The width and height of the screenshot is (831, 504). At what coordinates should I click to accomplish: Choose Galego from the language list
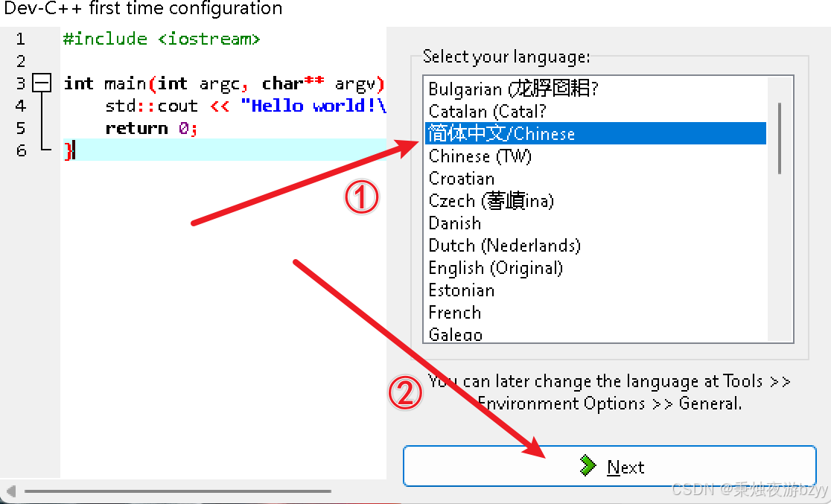coord(595,334)
